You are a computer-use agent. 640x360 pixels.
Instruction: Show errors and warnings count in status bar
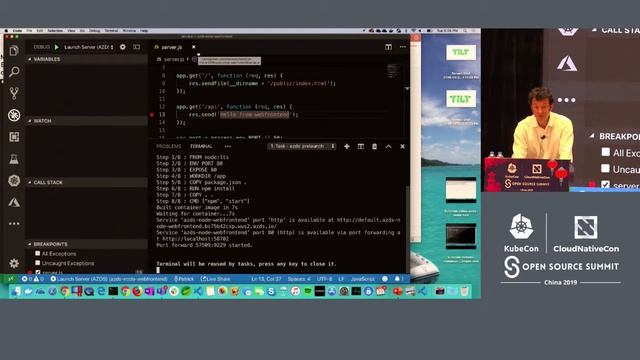[x=33, y=279]
